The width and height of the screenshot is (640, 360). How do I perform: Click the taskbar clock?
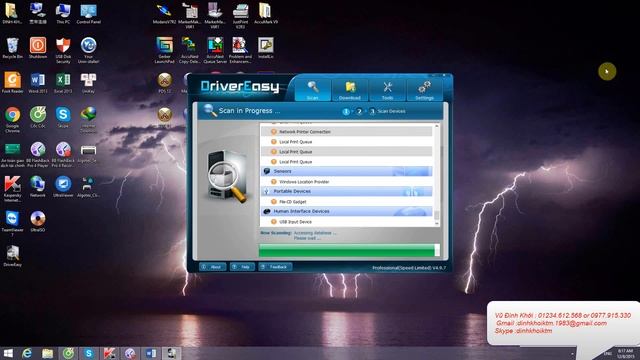(625, 353)
